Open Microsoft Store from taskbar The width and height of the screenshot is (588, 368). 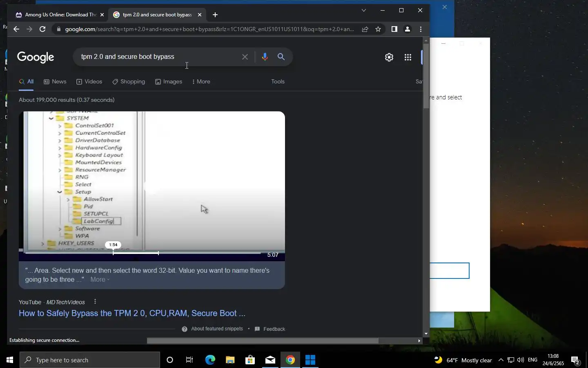250,360
